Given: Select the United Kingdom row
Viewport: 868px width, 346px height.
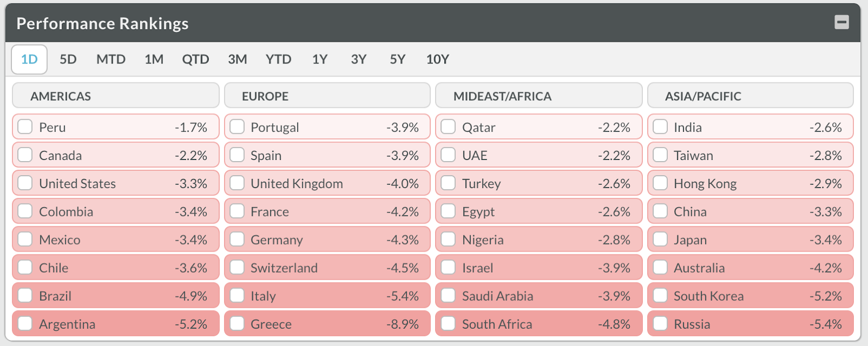Looking at the screenshot, I should click(x=327, y=183).
